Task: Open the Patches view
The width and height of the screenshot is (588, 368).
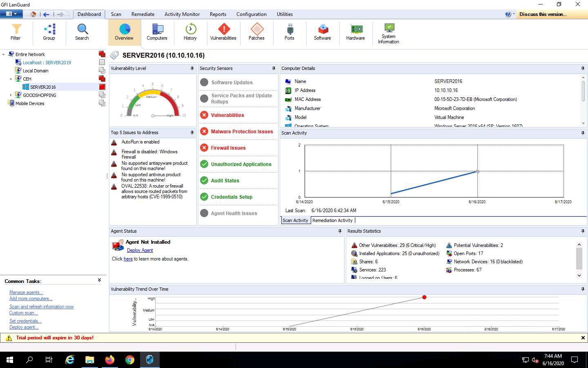Action: 256,32
